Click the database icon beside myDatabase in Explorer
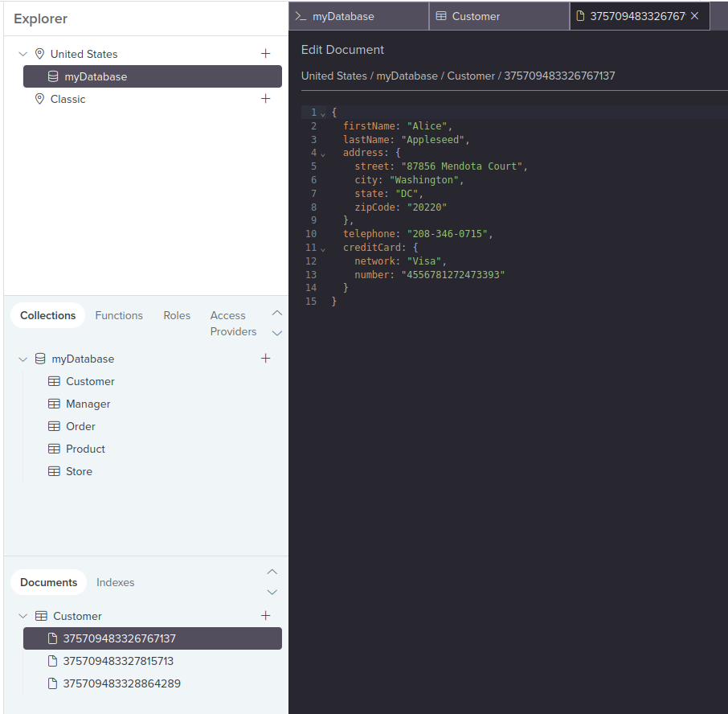Viewport: 728px width, 714px height. [x=51, y=76]
